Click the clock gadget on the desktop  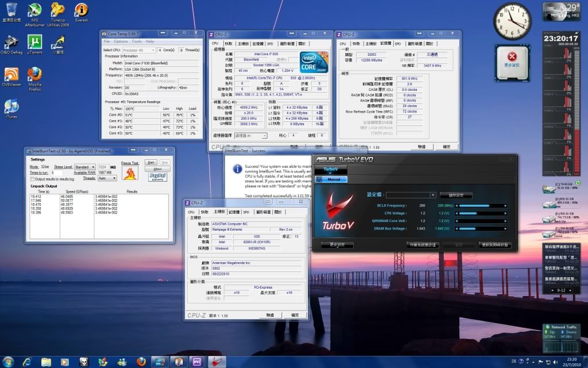click(x=512, y=21)
